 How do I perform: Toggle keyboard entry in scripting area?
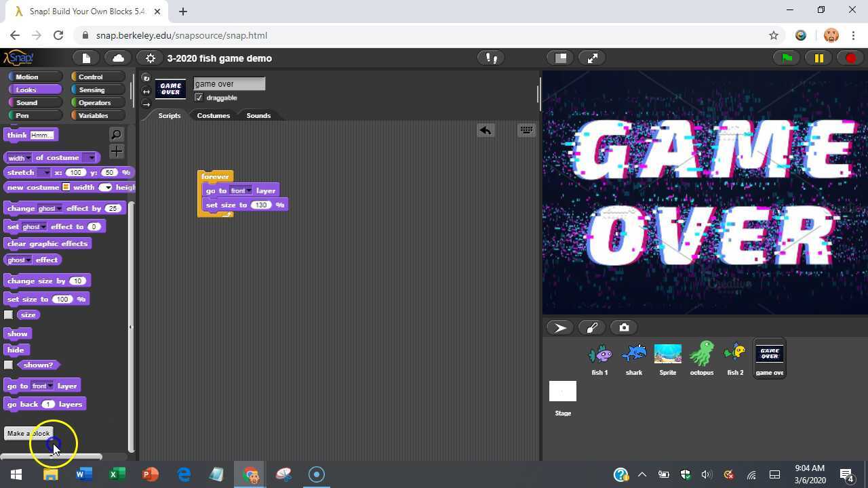click(526, 130)
